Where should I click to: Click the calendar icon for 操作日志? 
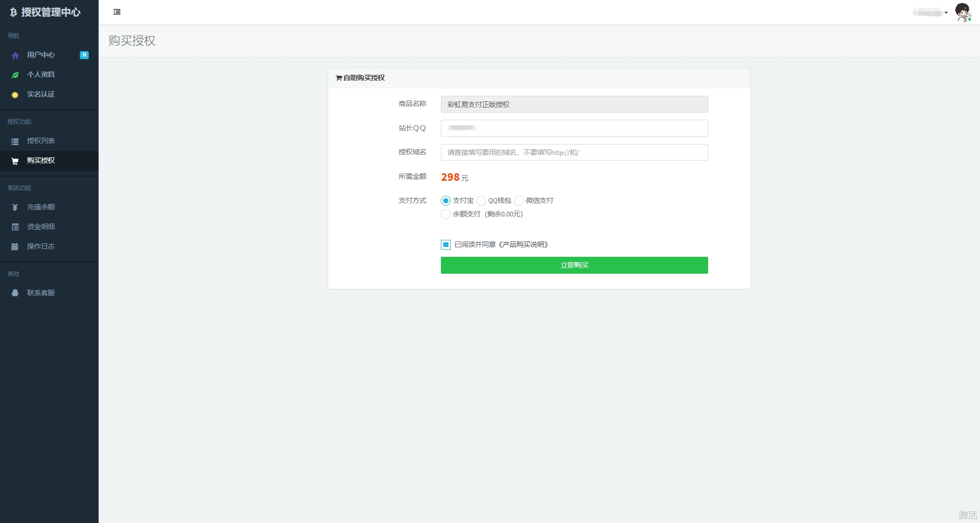coord(15,247)
